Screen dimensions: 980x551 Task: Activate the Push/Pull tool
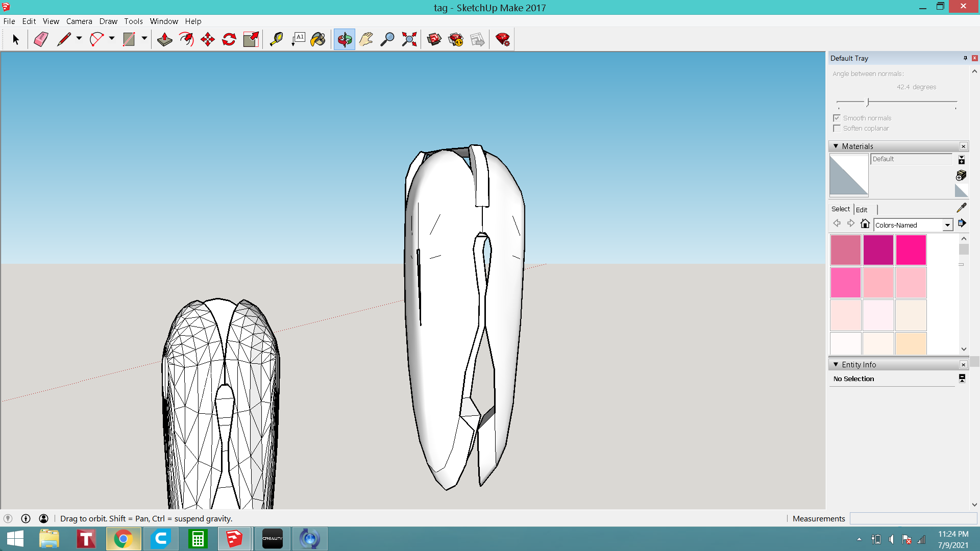click(164, 39)
